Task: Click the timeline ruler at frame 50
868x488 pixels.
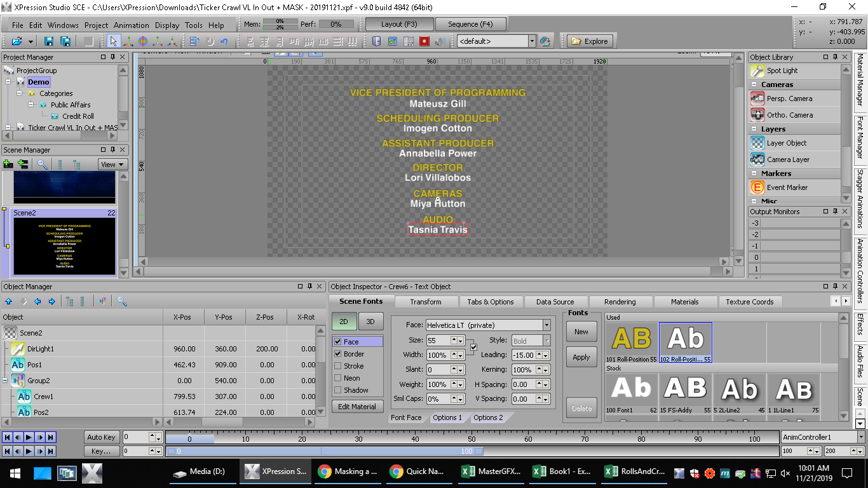Action: pyautogui.click(x=472, y=438)
